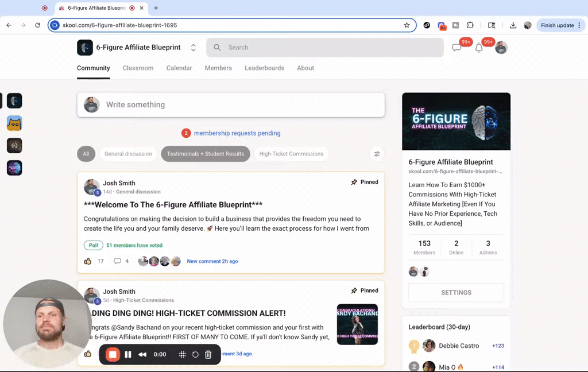This screenshot has width=588, height=372.
Task: Click the address bar URL
Action: pos(119,25)
